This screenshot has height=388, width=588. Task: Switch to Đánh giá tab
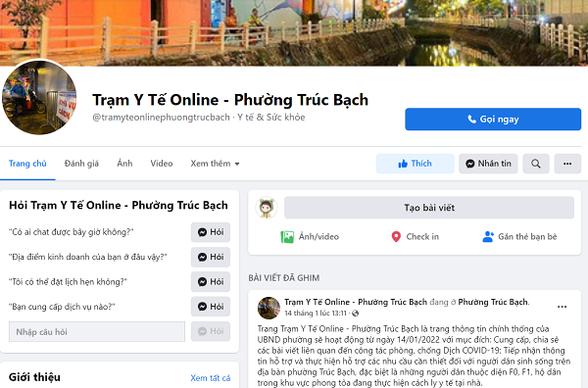point(81,164)
